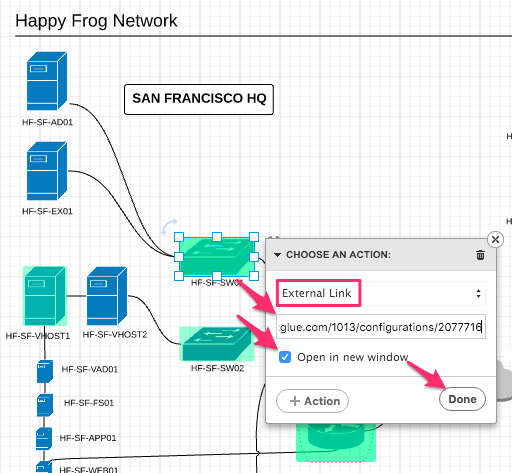Viewport: 512px width, 473px height.
Task: Select the HF-SF-VHOST2 server icon
Action: coord(107,296)
